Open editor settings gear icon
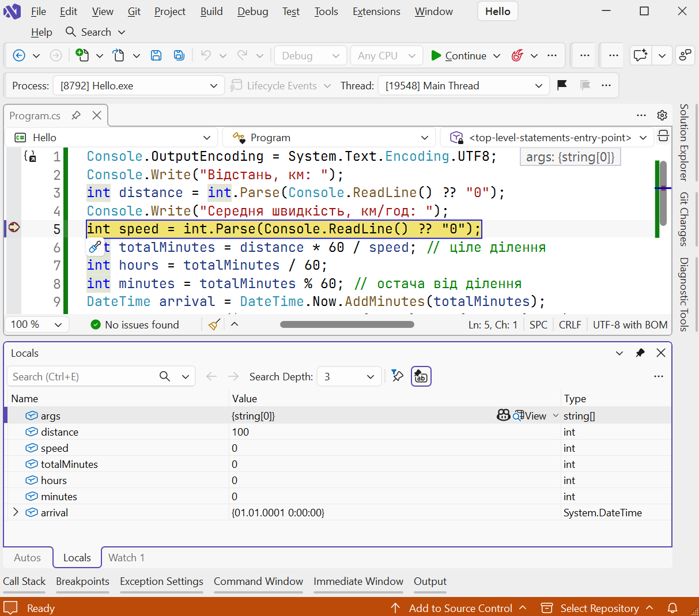This screenshot has width=699, height=616. [662, 115]
